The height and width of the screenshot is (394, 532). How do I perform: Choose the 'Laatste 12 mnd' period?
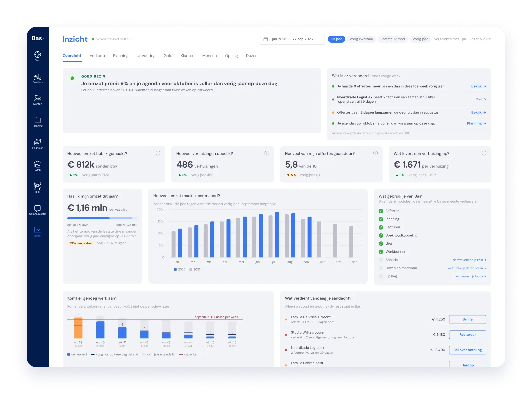(x=393, y=39)
